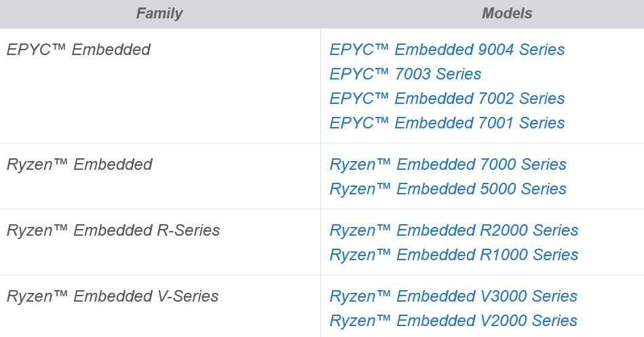Open the EPYC Embedded 9004 Series link
644x337 pixels.
(x=447, y=50)
